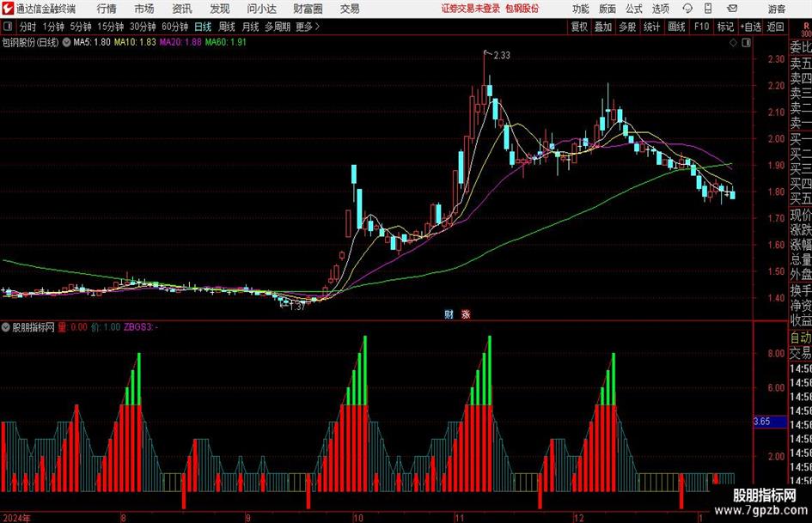Click the 2.33 high price label

click(502, 56)
